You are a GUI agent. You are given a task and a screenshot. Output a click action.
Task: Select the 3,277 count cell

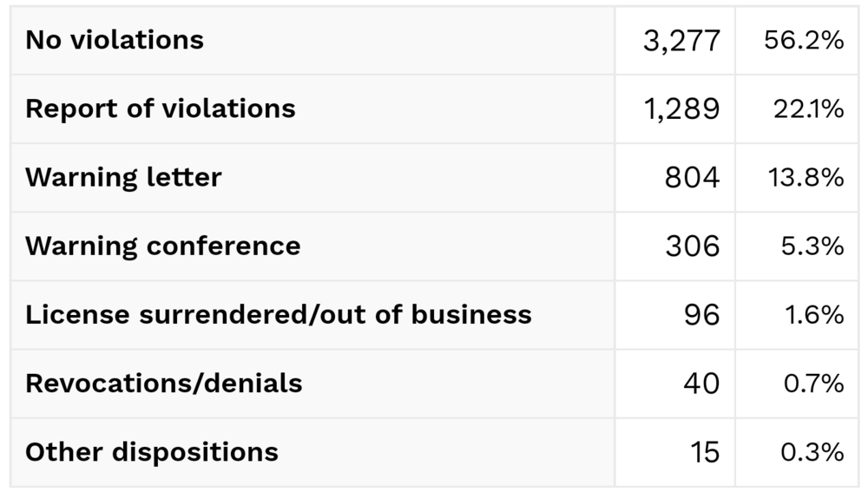click(682, 40)
